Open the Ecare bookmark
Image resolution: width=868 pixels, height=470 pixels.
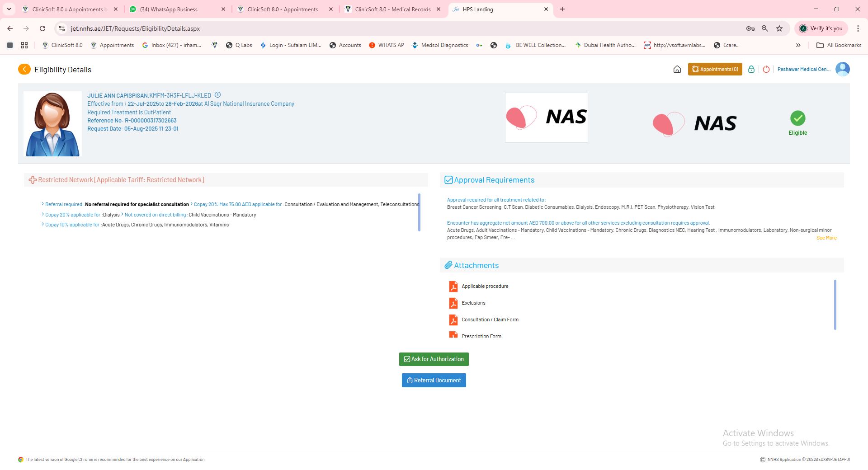point(726,45)
